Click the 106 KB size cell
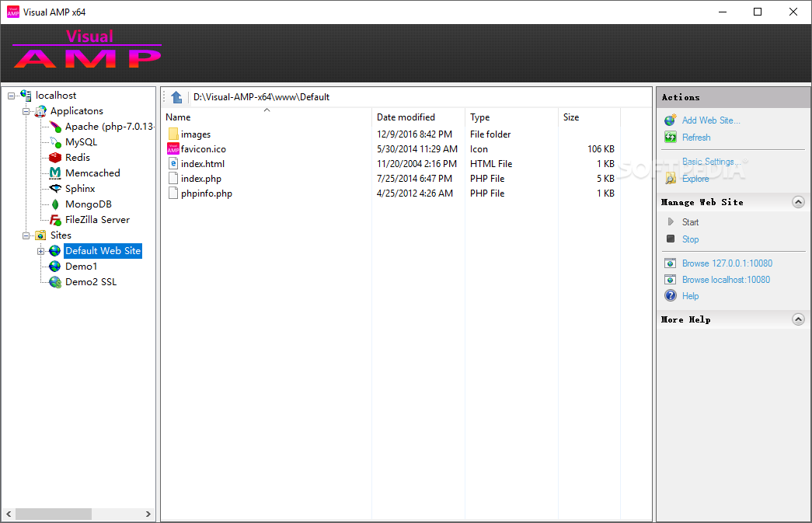The image size is (812, 523). click(601, 148)
